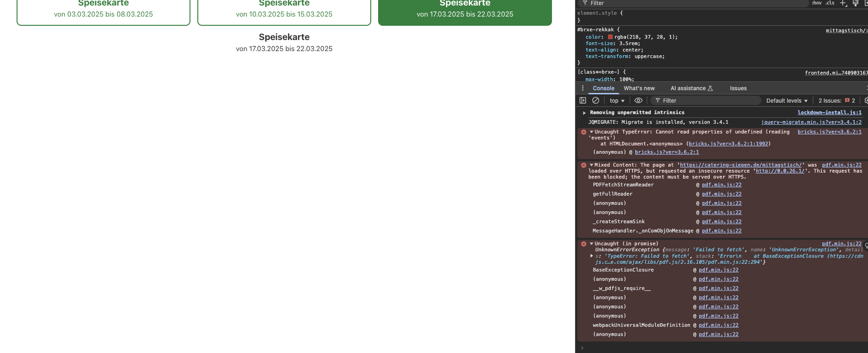Click the JQMIGRATE installed message text
Image resolution: width=868 pixels, height=353 pixels.
coord(658,122)
